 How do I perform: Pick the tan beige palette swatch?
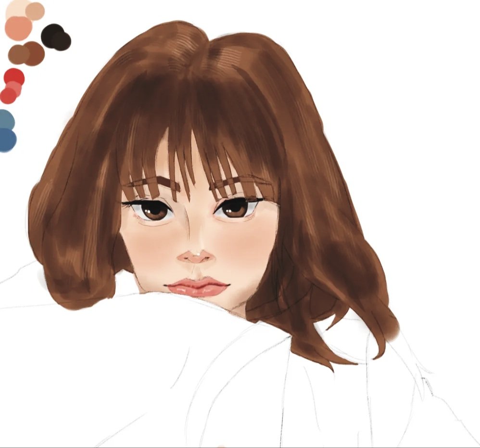(x=35, y=12)
